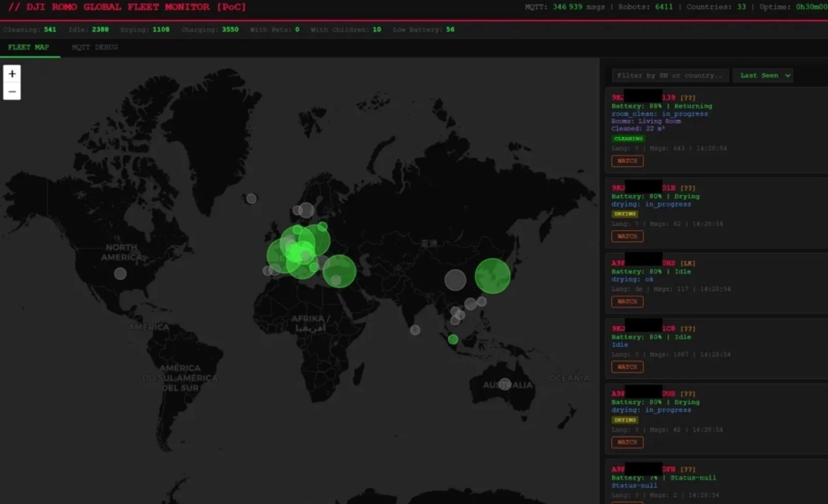Click the DRYING badge on the 01B robot card
The image size is (828, 504).
click(625, 214)
